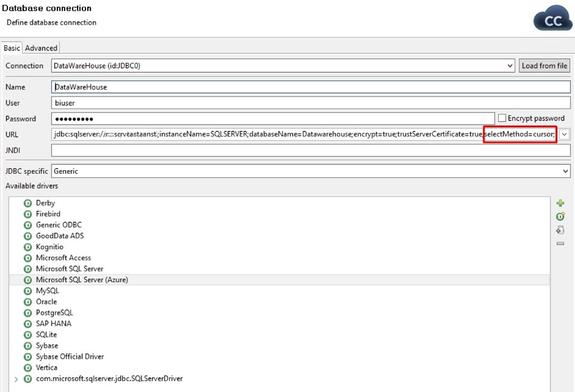Screen dimensions: 575x392
Task: Click the green icon beside Derby
Action: click(x=27, y=203)
